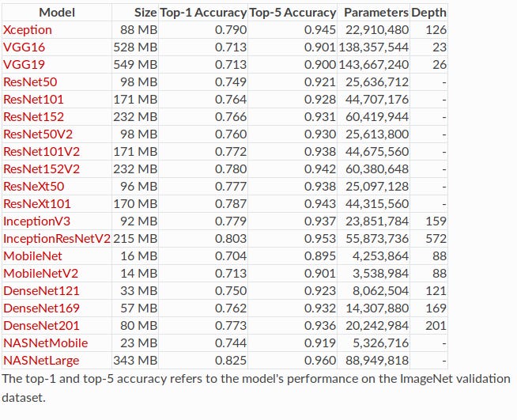The width and height of the screenshot is (517, 420).
Task: Open the ResNet50V2 link
Action: point(40,134)
